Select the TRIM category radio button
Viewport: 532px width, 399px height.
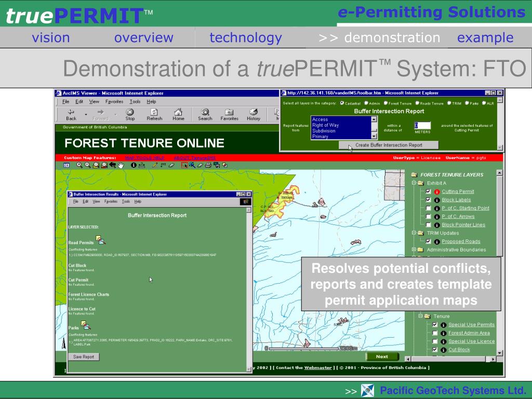[449, 103]
